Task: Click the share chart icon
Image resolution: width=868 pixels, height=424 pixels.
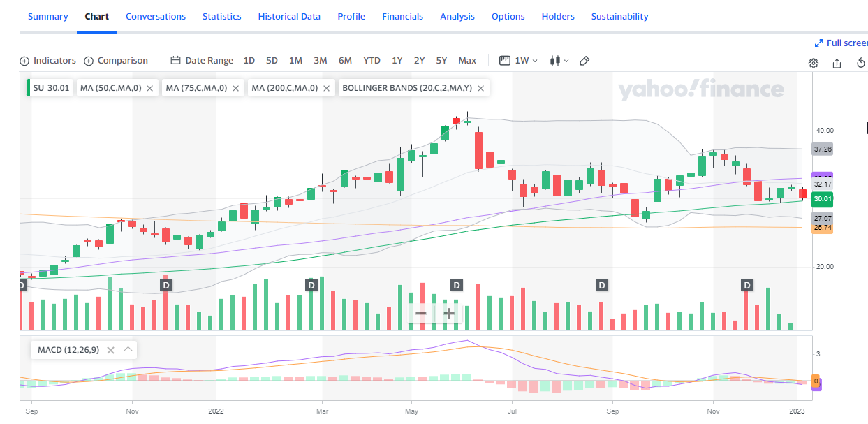Action: point(837,63)
